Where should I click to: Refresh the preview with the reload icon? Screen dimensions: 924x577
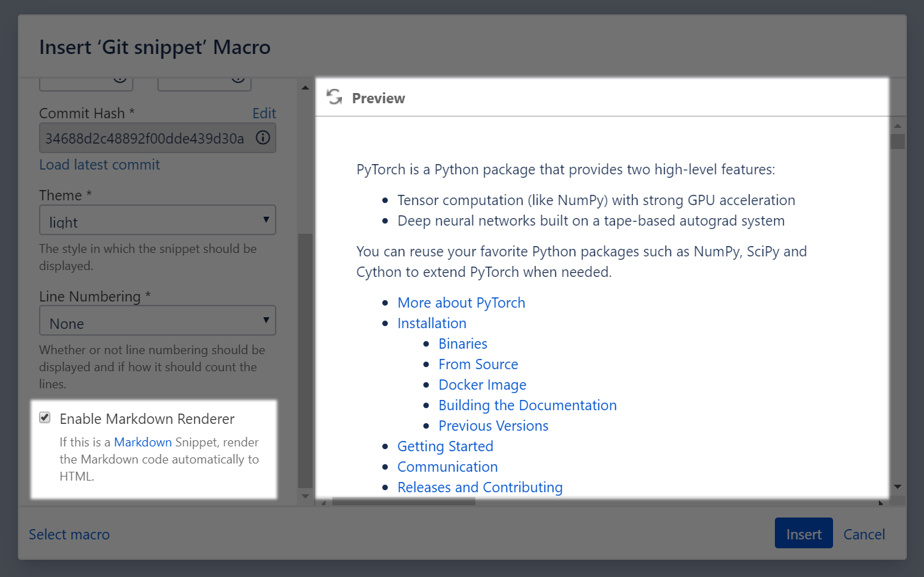tap(334, 97)
